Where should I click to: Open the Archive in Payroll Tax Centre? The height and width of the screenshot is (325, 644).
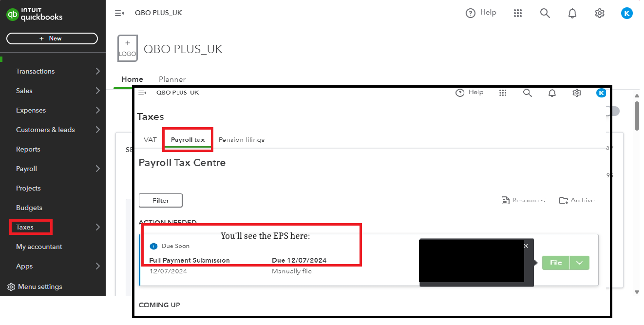(x=577, y=200)
